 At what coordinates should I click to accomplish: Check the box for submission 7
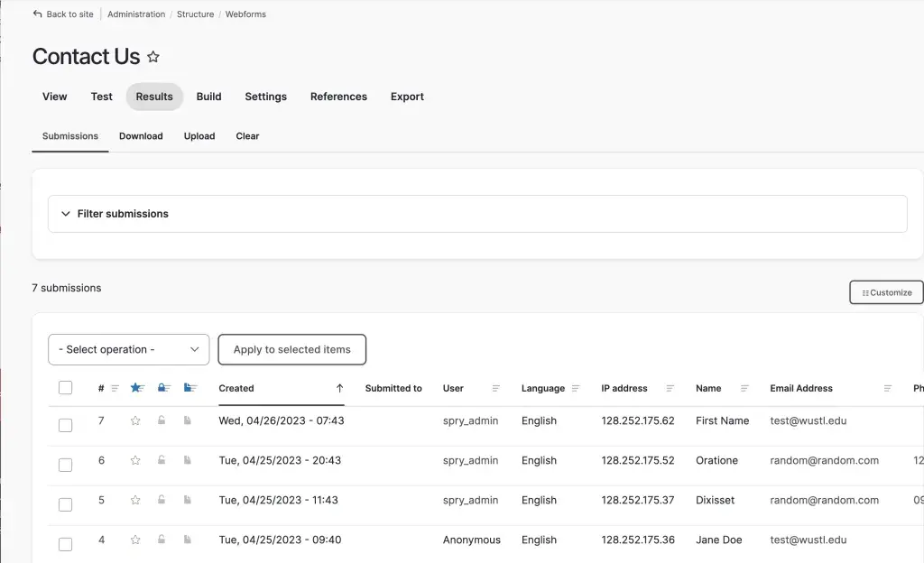[65, 425]
